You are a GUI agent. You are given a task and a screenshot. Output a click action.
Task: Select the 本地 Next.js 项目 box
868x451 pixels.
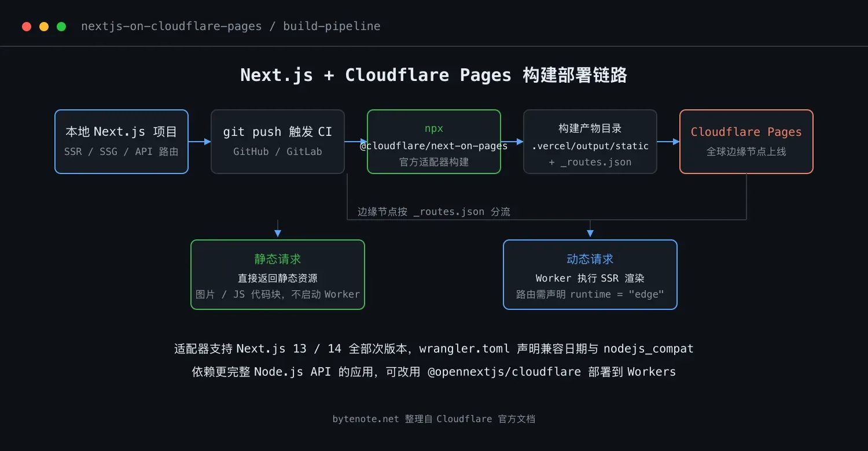(x=122, y=142)
